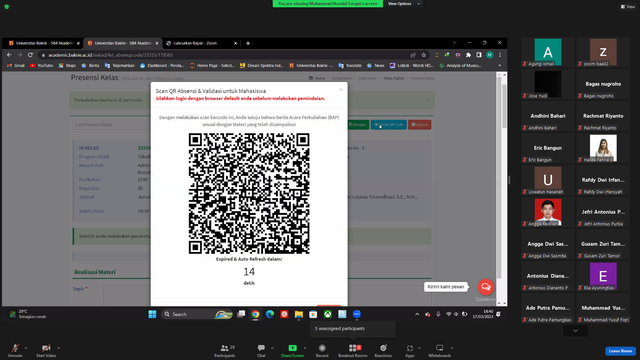This screenshot has width=640, height=360.
Task: Expand chat options arrow
Action: click(x=272, y=348)
